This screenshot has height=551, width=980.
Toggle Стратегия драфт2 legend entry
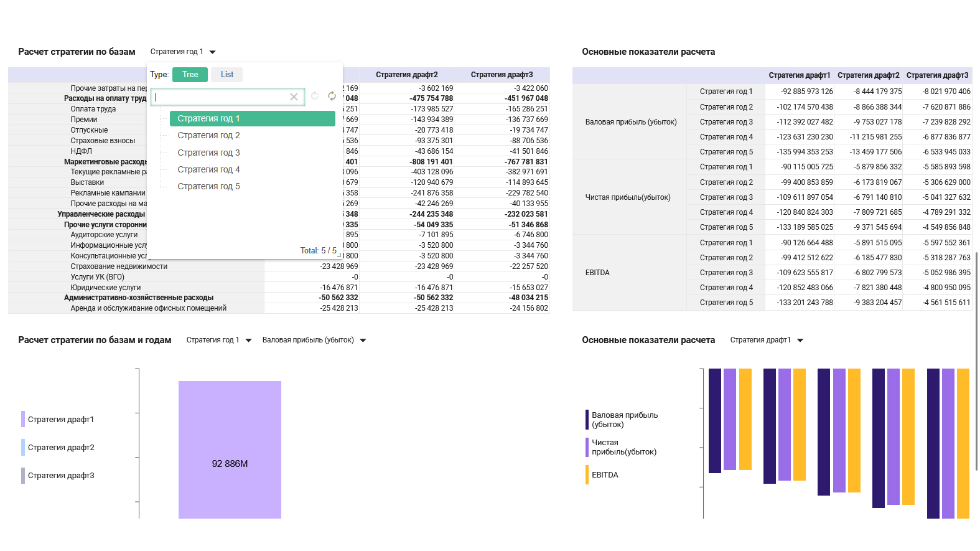(x=57, y=448)
